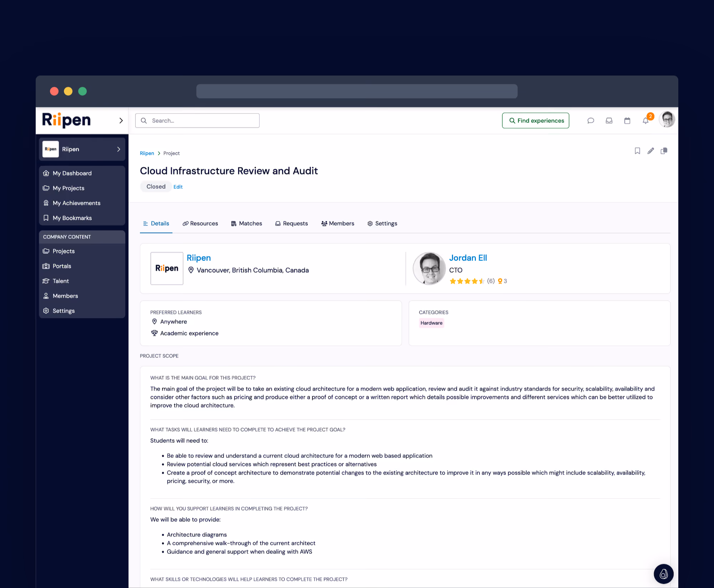
Task: Click the CTO job title text
Action: [x=456, y=270]
